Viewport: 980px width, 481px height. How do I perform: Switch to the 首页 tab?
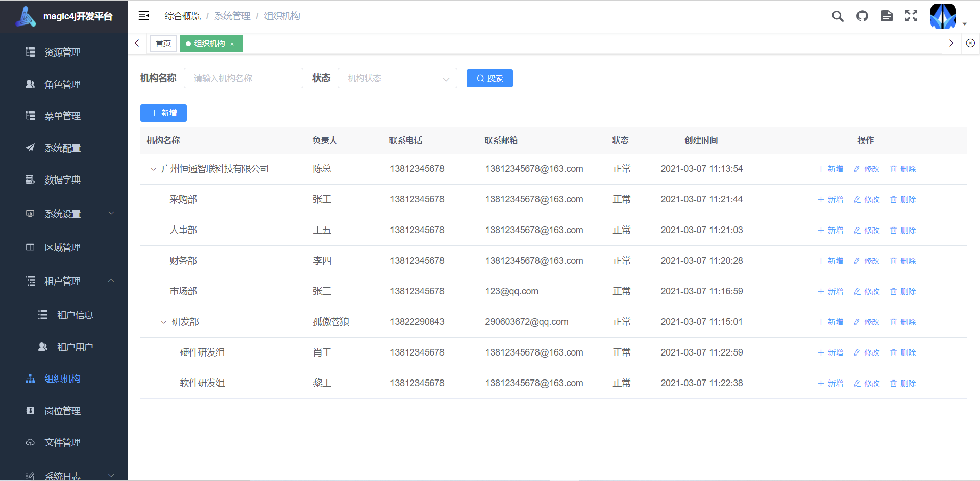(x=163, y=43)
